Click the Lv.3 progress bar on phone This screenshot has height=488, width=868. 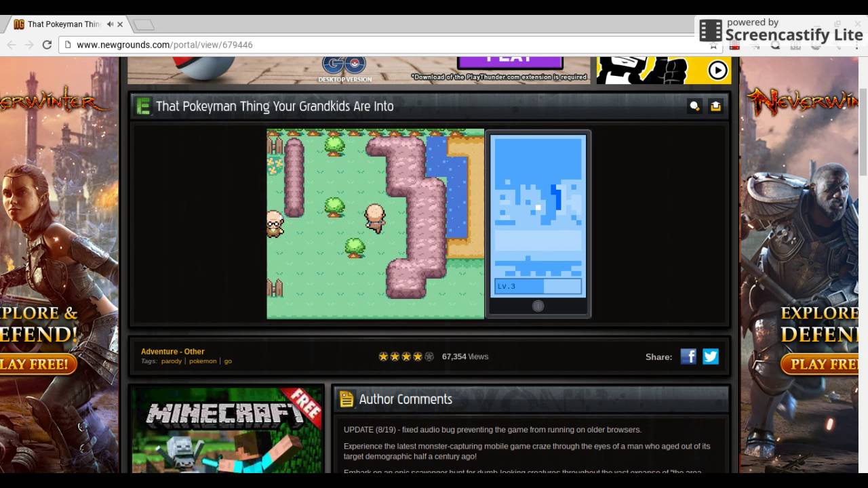tap(538, 286)
